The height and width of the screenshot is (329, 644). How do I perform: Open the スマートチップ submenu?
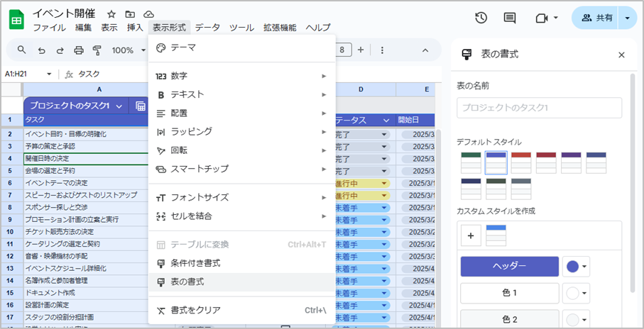(x=242, y=169)
